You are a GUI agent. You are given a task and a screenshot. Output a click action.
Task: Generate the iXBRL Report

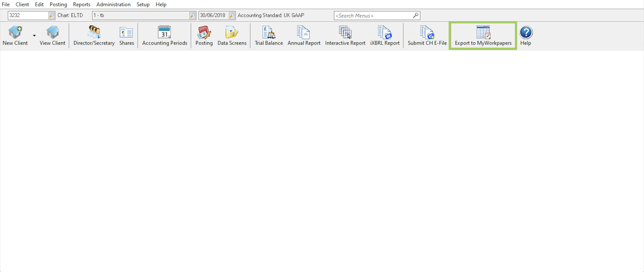click(x=385, y=35)
